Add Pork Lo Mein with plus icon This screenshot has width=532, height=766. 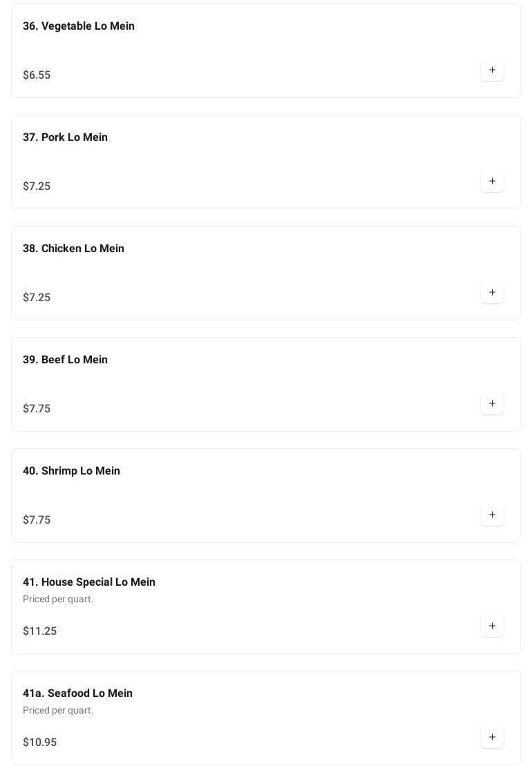point(492,181)
